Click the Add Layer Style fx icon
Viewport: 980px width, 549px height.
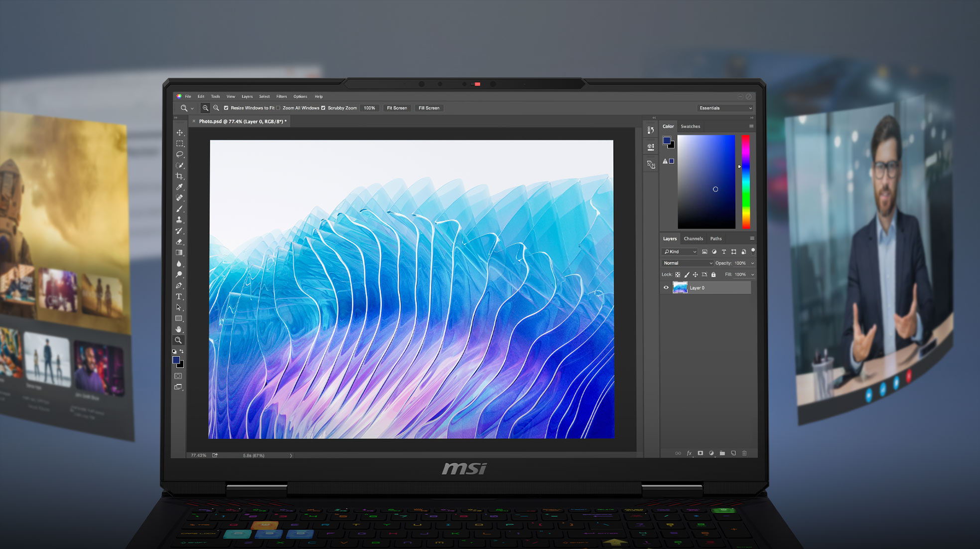point(689,453)
